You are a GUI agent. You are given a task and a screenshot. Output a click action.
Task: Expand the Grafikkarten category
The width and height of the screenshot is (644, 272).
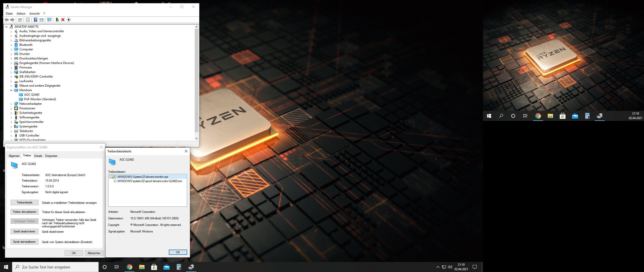(x=11, y=72)
